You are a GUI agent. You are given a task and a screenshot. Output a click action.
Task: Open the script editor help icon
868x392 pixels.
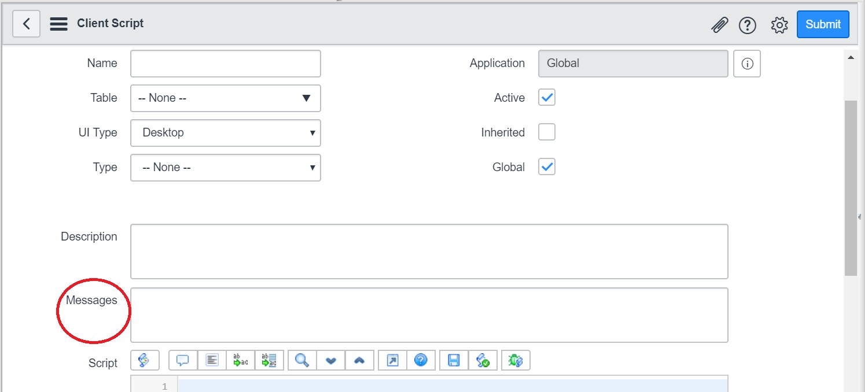(421, 360)
